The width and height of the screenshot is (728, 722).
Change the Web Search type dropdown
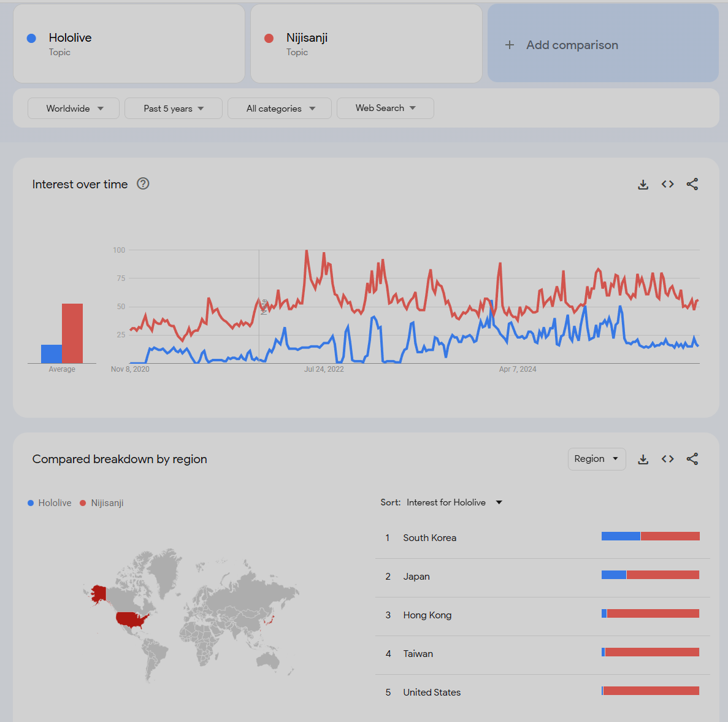(385, 108)
